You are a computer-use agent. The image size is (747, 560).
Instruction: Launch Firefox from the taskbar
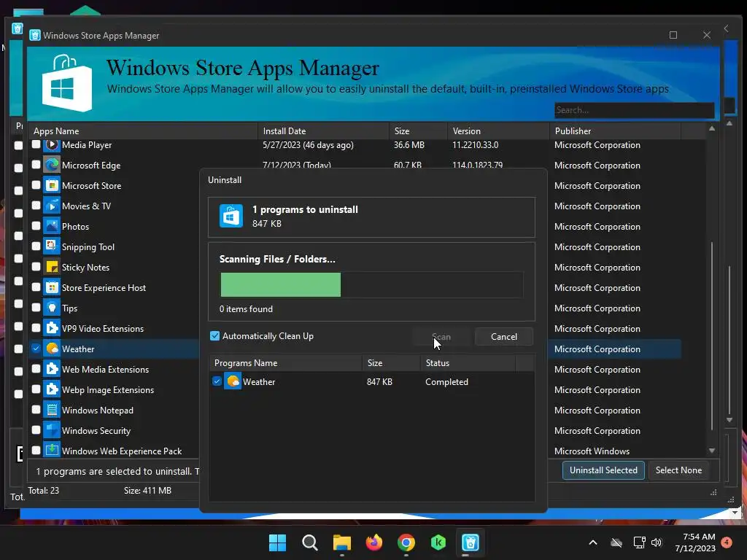click(374, 542)
